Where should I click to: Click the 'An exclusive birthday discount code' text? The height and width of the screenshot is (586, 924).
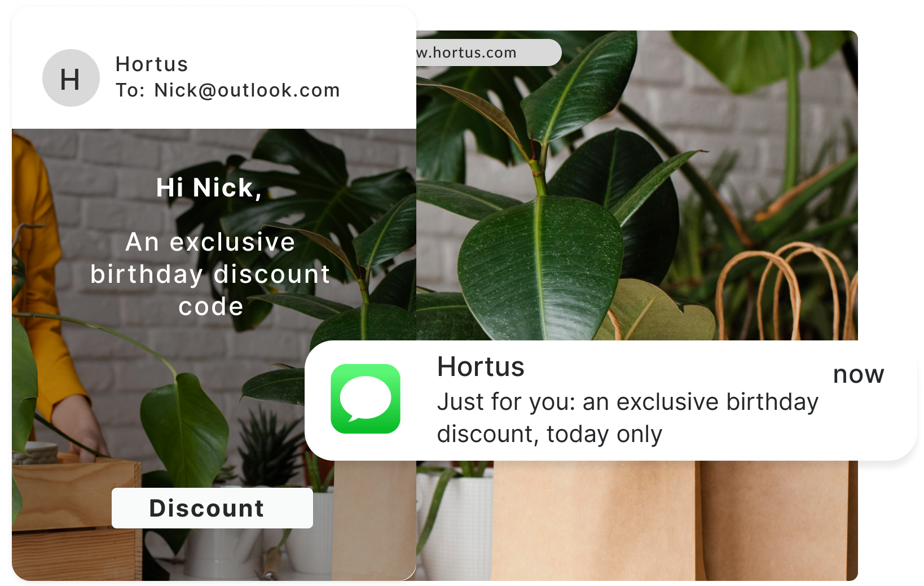click(x=210, y=274)
